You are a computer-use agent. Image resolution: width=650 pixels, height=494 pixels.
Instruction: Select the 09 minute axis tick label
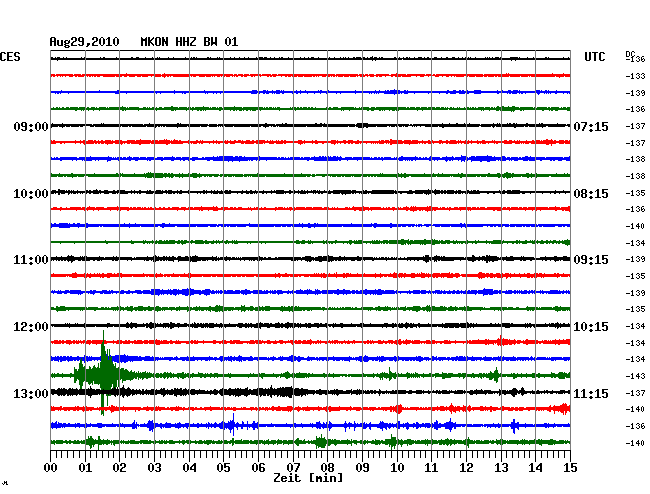point(362,468)
